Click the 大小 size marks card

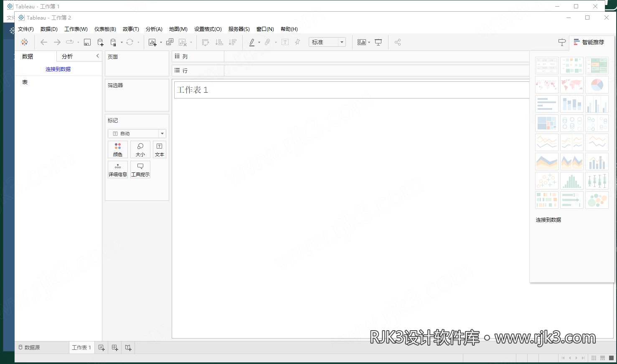coord(140,149)
